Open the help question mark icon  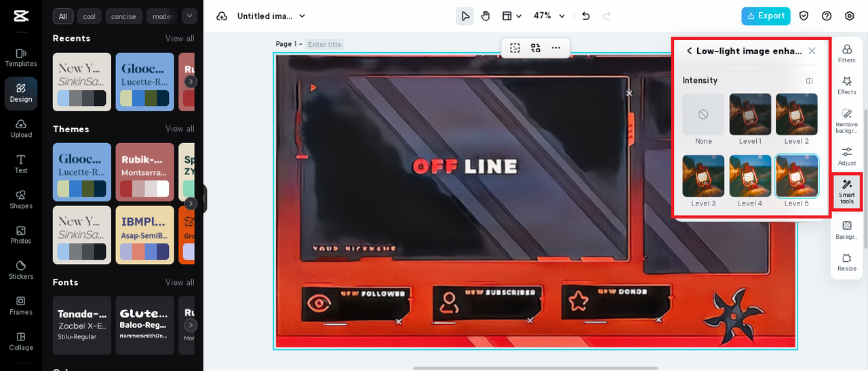pos(827,16)
